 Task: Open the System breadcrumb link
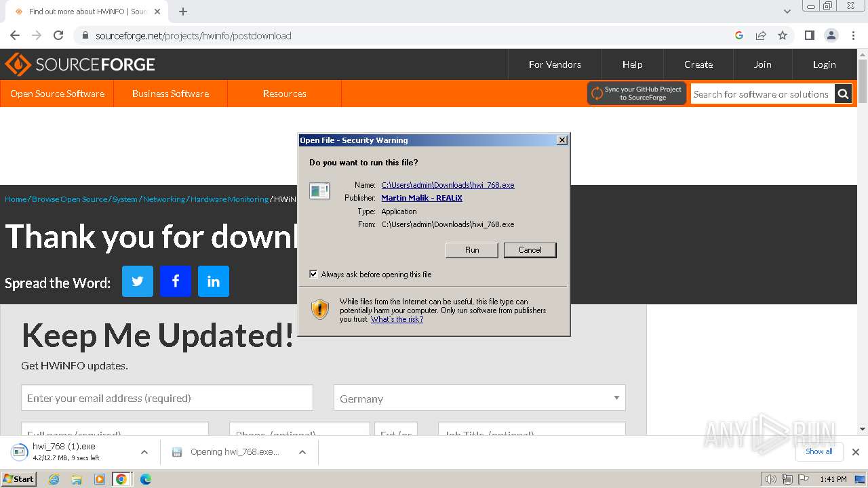[125, 199]
